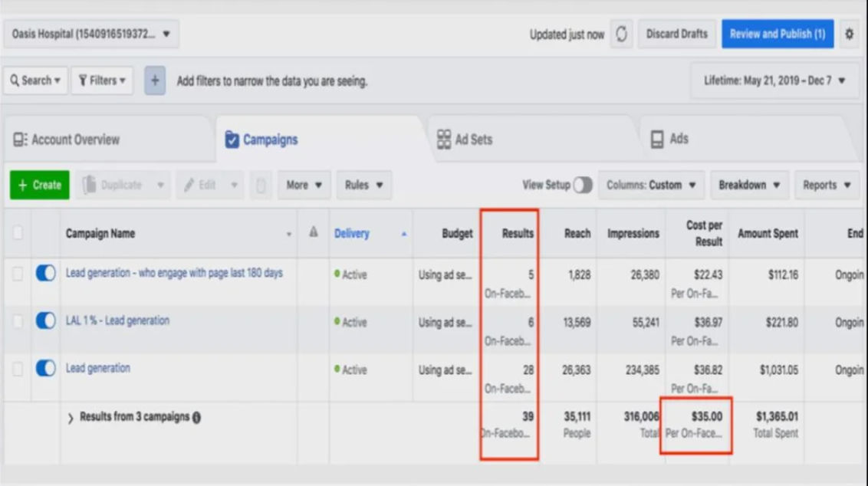The image size is (868, 486).
Task: Click the refresh data icon
Action: pyautogui.click(x=621, y=34)
